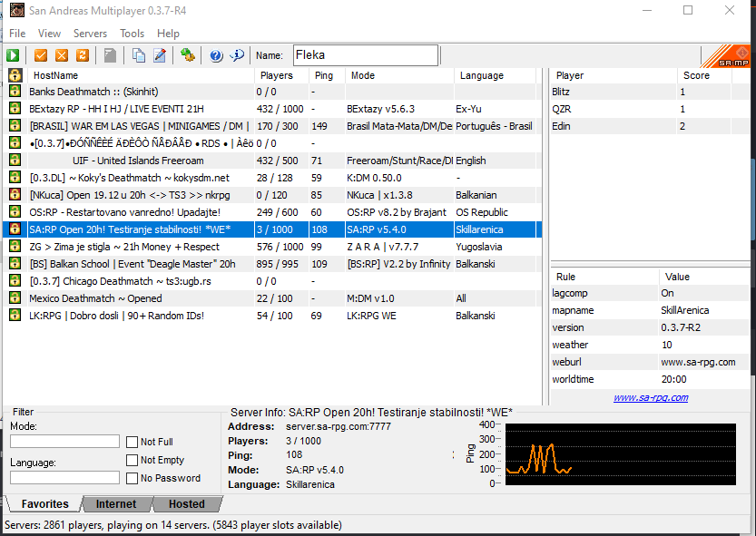This screenshot has height=536, width=756.
Task: Click the orange Refresh Server icon
Action: point(83,55)
